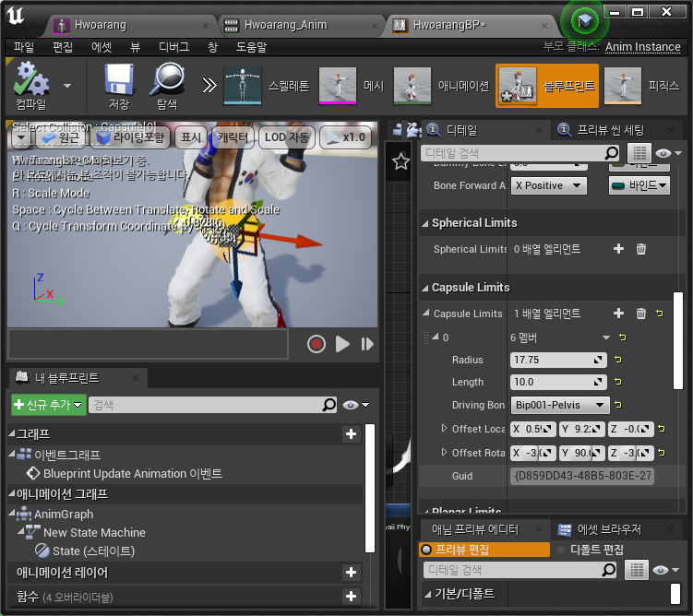Image resolution: width=693 pixels, height=616 pixels.
Task: Click the step forward playback button
Action: pos(367,344)
